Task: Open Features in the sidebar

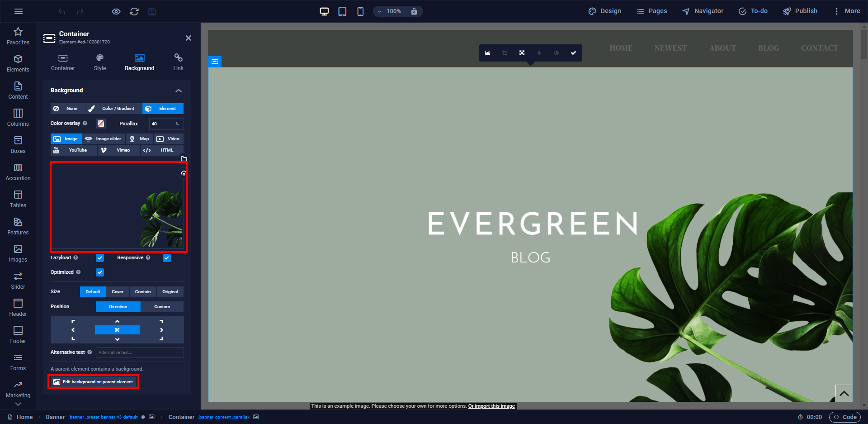Action: click(18, 226)
